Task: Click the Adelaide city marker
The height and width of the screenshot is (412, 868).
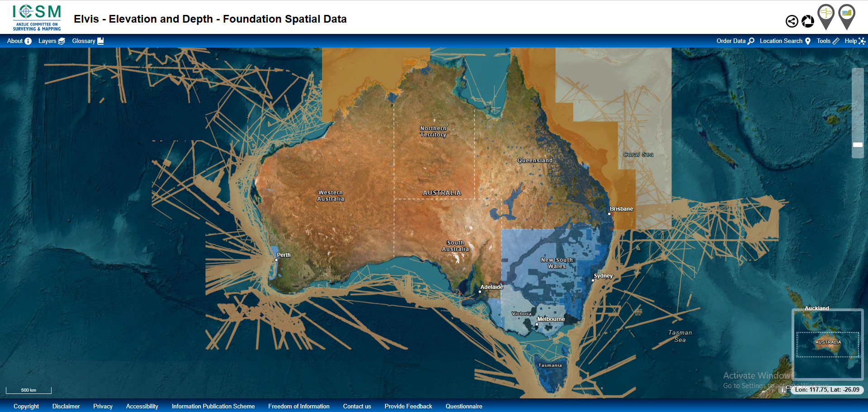Action: pos(480,292)
